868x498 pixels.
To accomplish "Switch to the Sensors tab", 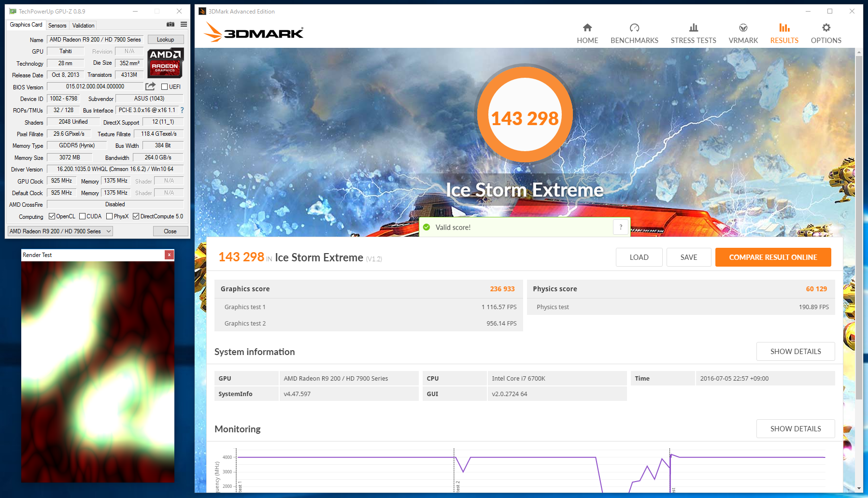I will click(57, 26).
